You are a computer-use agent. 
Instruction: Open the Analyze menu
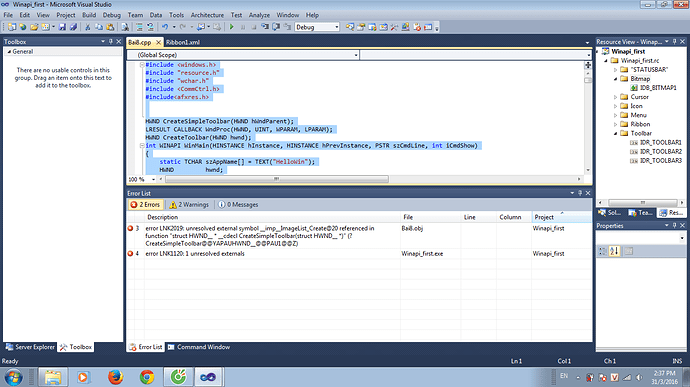(x=259, y=15)
